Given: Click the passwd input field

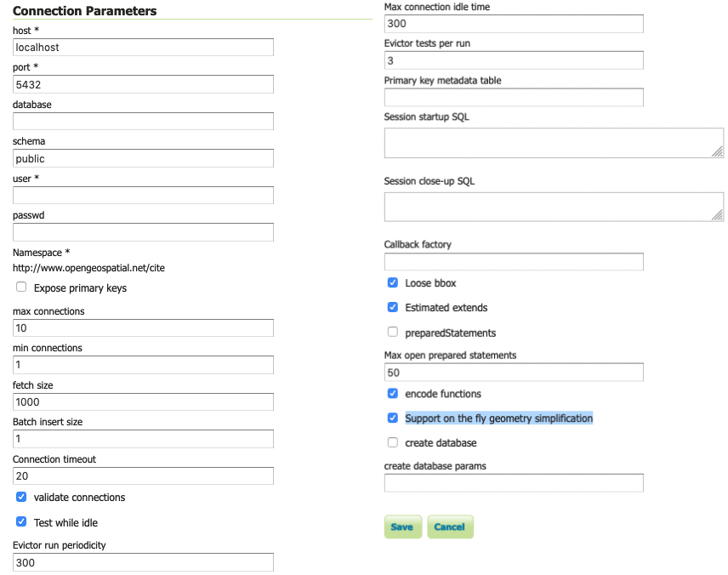Looking at the screenshot, I should 143,232.
